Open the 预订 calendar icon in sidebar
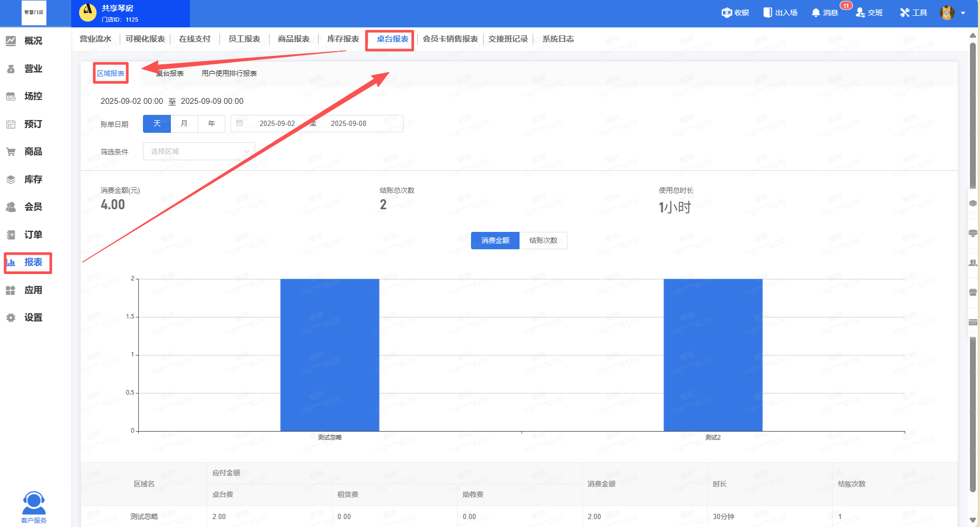Image resolution: width=980 pixels, height=527 pixels. coord(11,124)
